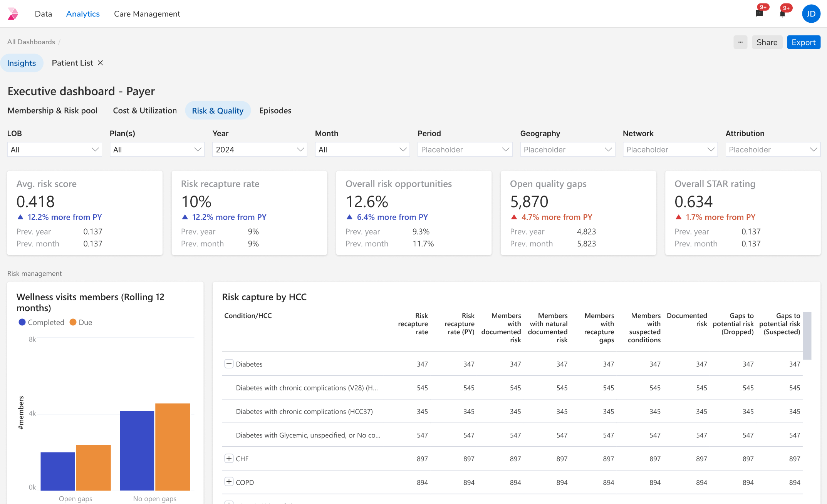Open the LOB dropdown

(x=54, y=149)
